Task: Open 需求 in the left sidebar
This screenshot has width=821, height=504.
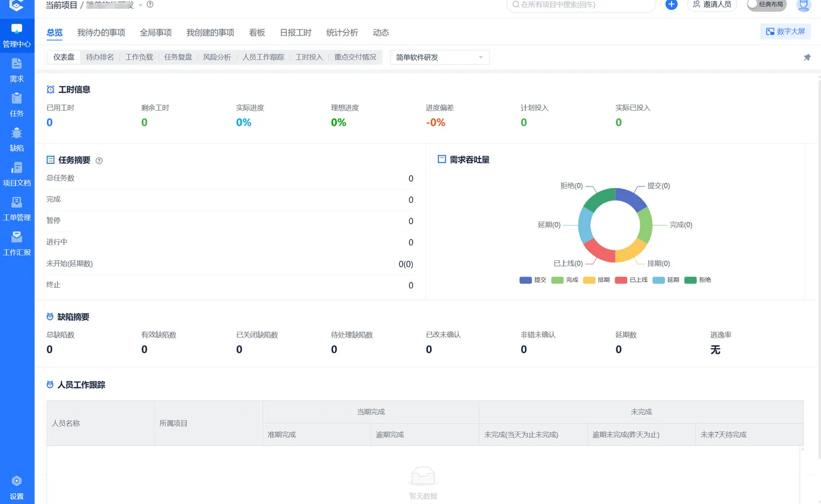Action: coord(17,70)
